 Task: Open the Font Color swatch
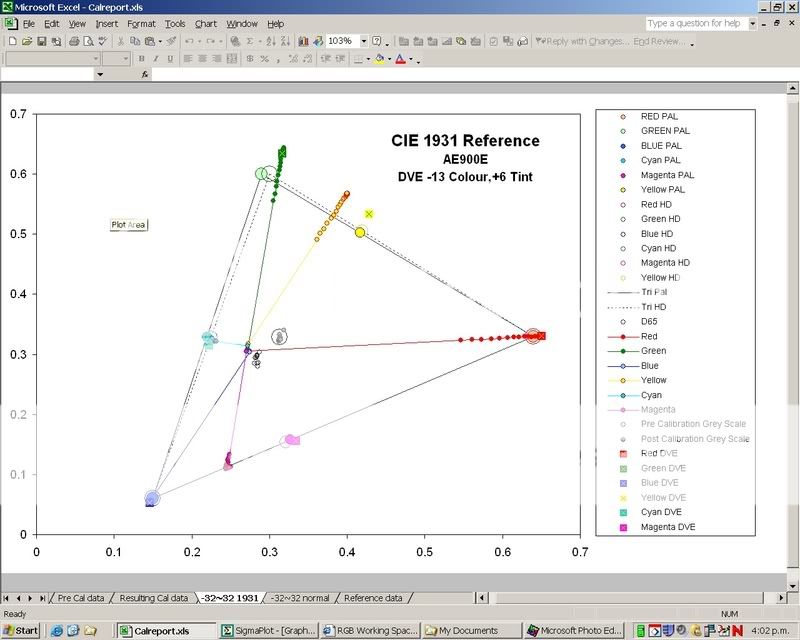click(402, 59)
